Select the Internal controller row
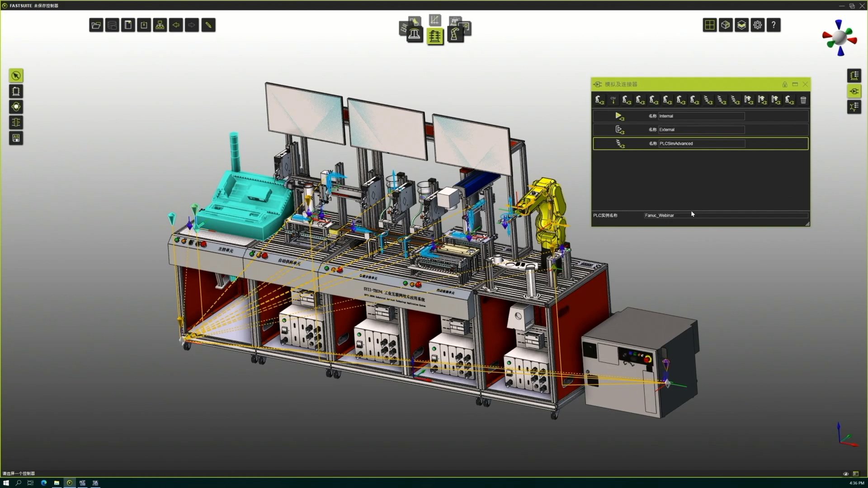Viewport: 868px width, 488px height. pyautogui.click(x=700, y=116)
